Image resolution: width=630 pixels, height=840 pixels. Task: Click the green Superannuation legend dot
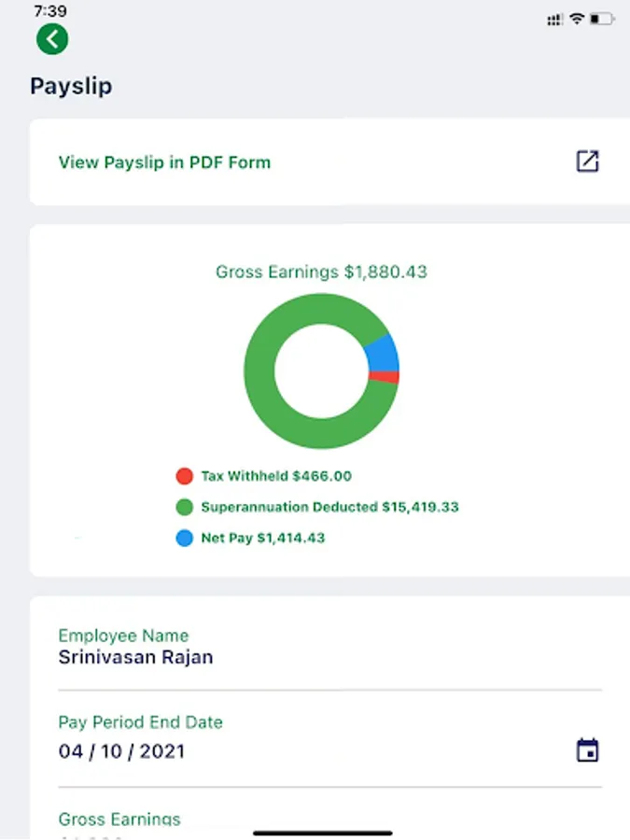click(184, 507)
